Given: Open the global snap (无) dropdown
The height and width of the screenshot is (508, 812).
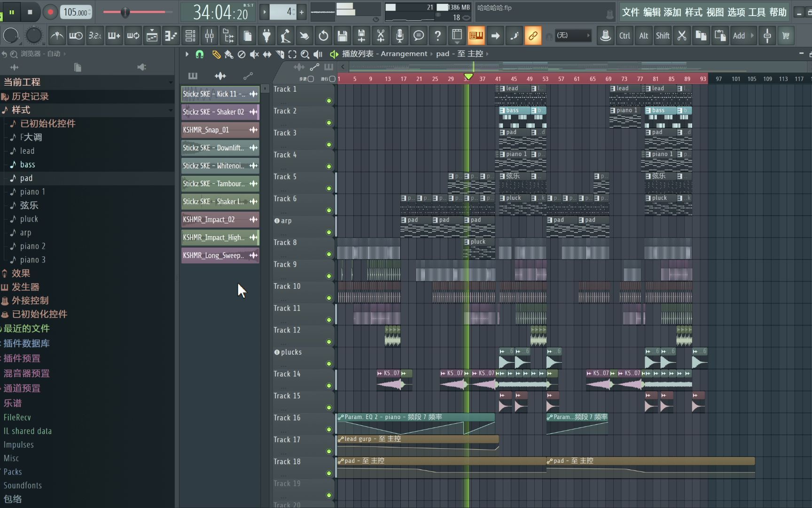Looking at the screenshot, I should point(573,36).
